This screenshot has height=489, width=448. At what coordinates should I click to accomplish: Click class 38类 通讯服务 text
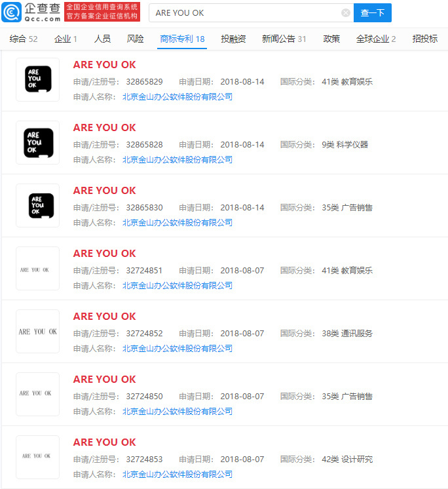click(x=347, y=334)
